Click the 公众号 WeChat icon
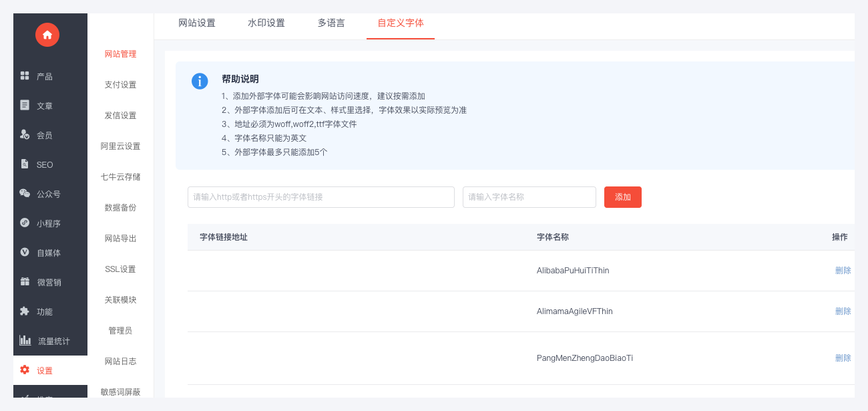 pyautogui.click(x=25, y=193)
